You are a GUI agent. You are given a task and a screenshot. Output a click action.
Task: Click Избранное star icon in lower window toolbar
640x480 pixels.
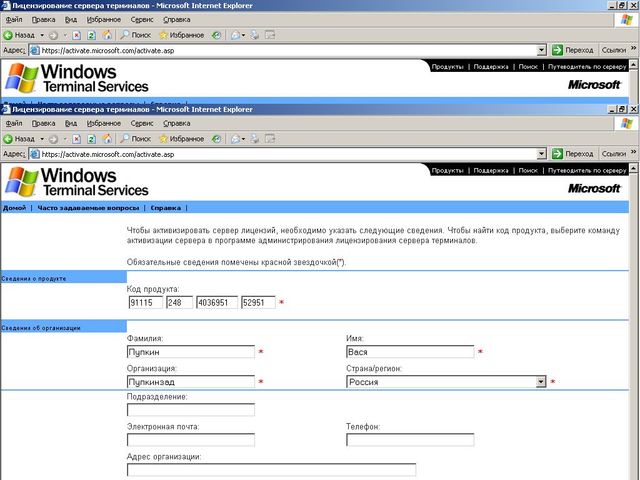pyautogui.click(x=163, y=139)
